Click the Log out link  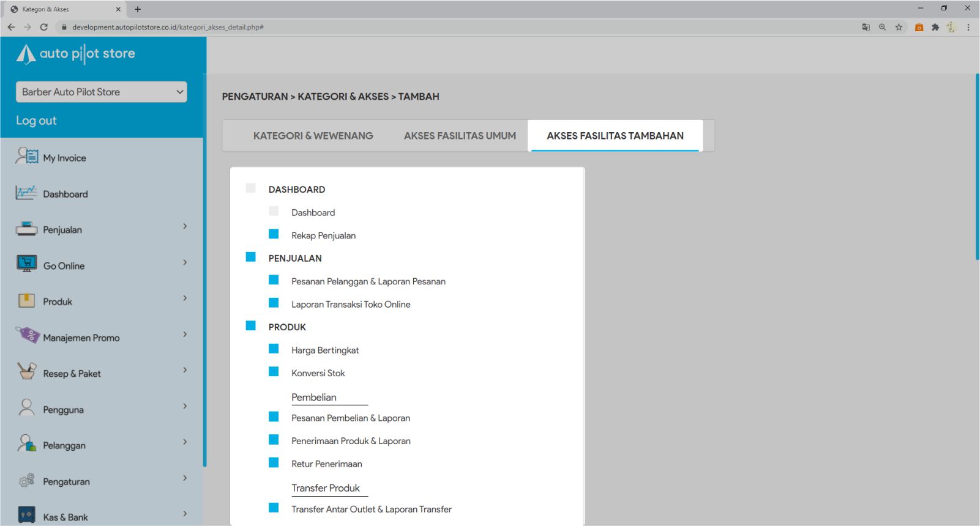pyautogui.click(x=36, y=120)
